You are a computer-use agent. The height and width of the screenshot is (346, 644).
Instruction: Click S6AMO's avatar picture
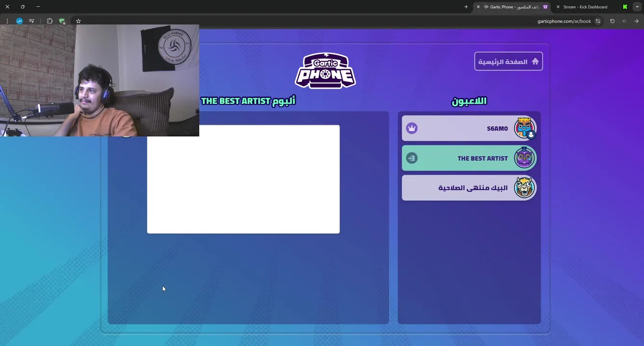tap(524, 128)
